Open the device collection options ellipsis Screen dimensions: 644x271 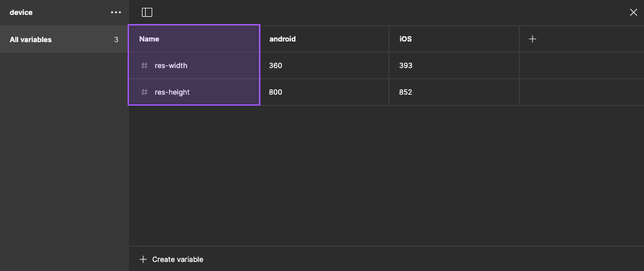click(116, 12)
